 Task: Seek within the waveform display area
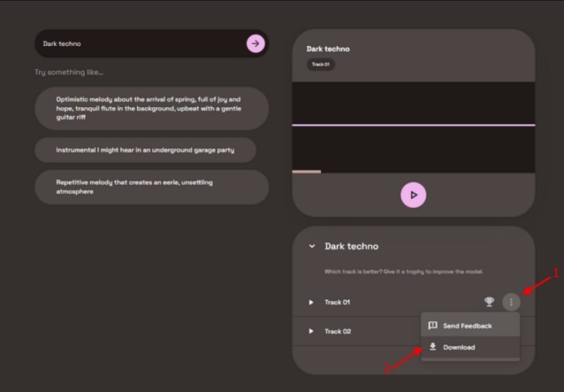click(413, 126)
